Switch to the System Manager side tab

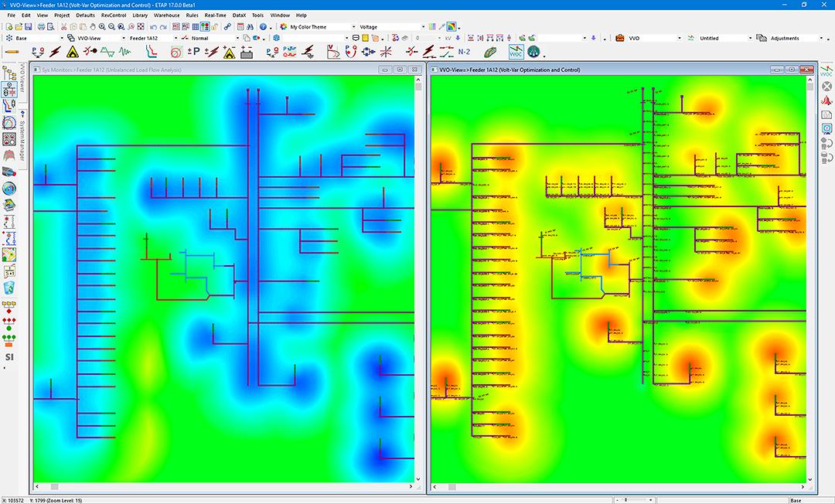point(22,141)
